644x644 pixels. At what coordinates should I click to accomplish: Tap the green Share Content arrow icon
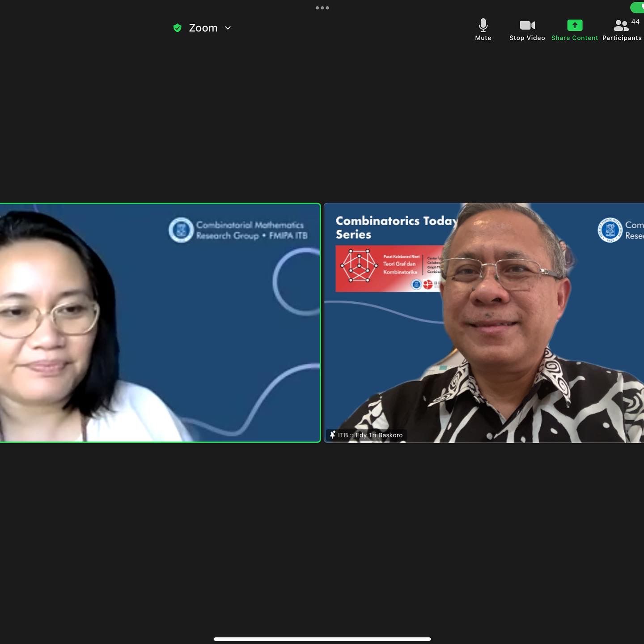[575, 25]
